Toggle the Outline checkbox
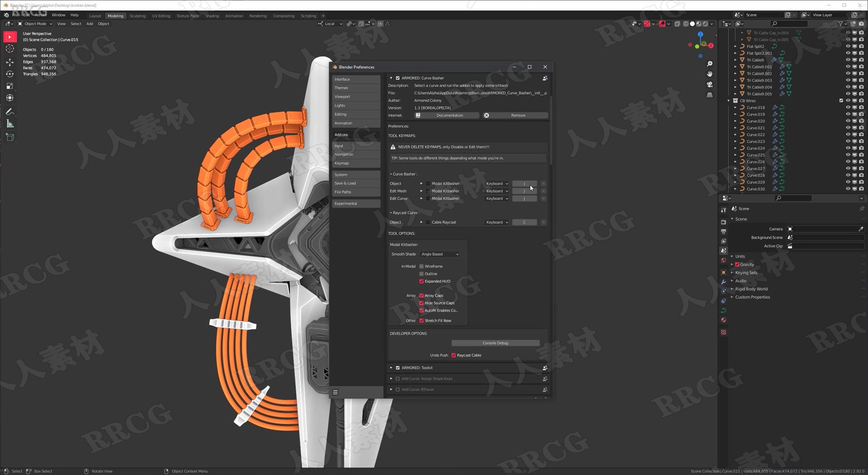868x475 pixels. pyautogui.click(x=421, y=274)
